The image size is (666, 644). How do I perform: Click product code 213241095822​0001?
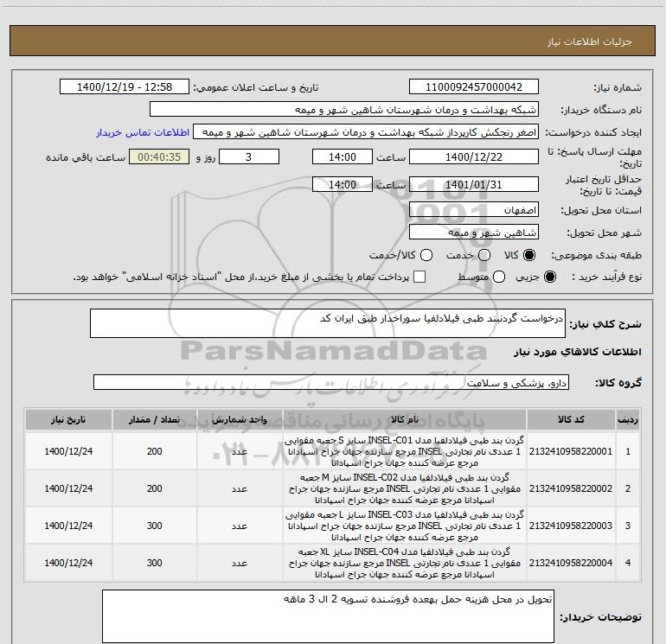571,451
